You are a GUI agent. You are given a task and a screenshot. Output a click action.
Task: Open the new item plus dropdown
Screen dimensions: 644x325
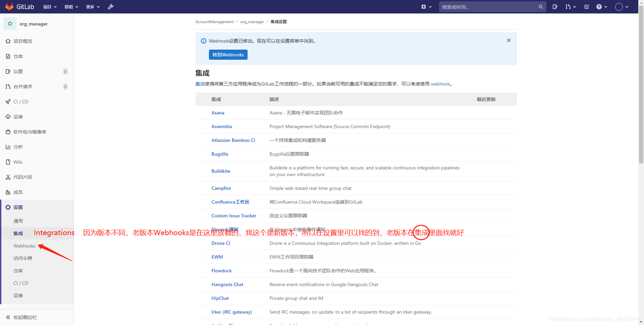[x=426, y=7]
